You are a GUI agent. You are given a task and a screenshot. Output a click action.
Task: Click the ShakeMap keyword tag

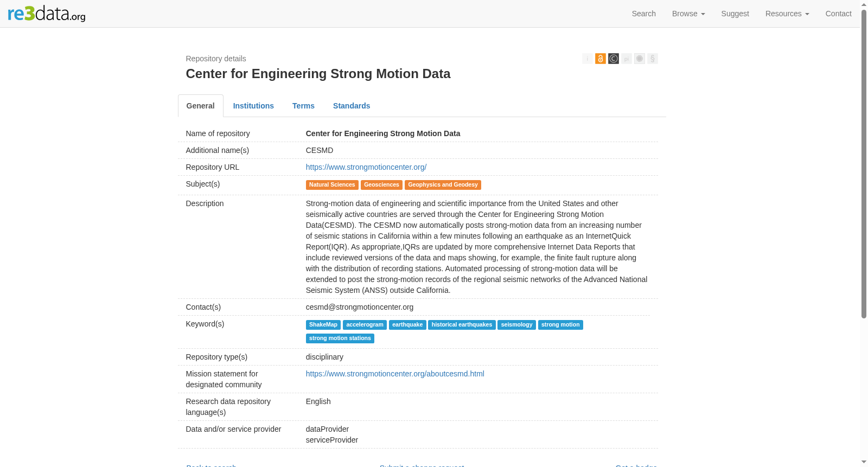(323, 325)
